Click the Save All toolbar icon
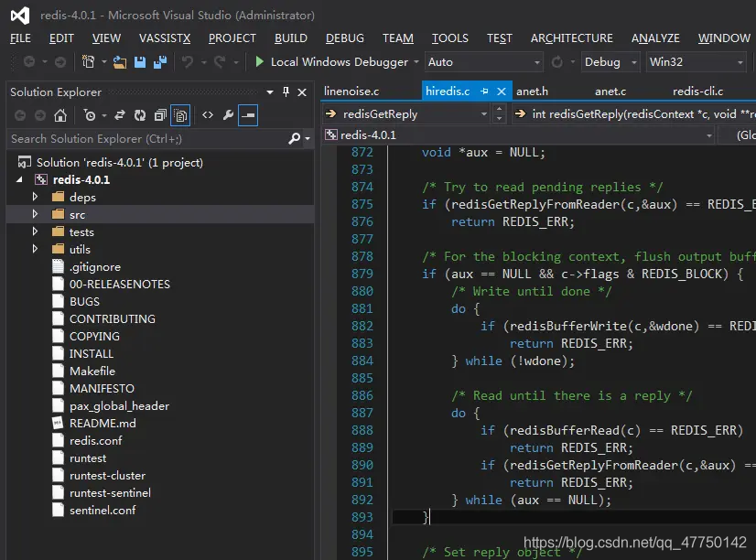Viewport: 756px width, 560px height. pos(160,62)
